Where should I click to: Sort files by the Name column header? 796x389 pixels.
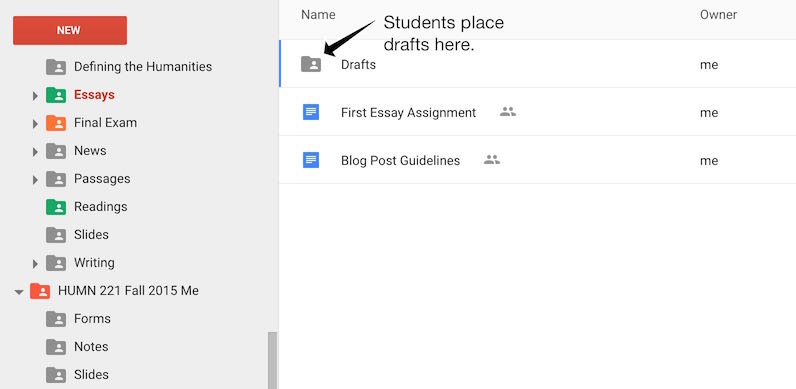[x=318, y=15]
